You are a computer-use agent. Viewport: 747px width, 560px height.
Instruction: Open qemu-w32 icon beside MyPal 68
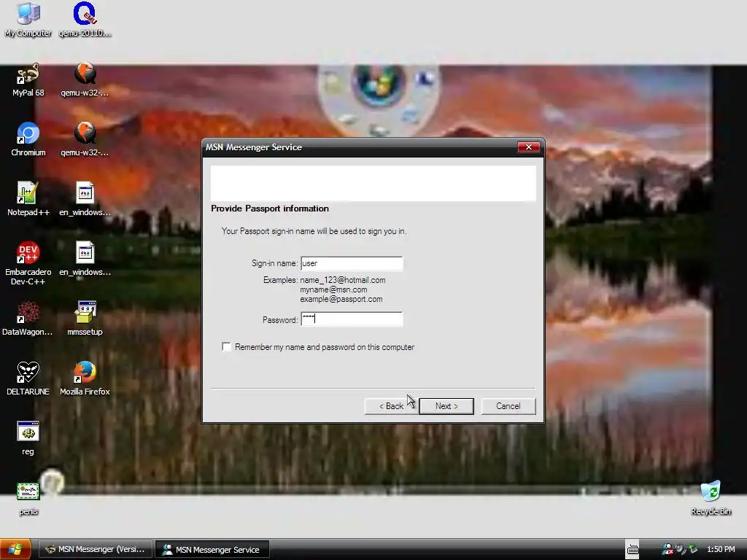[x=85, y=80]
